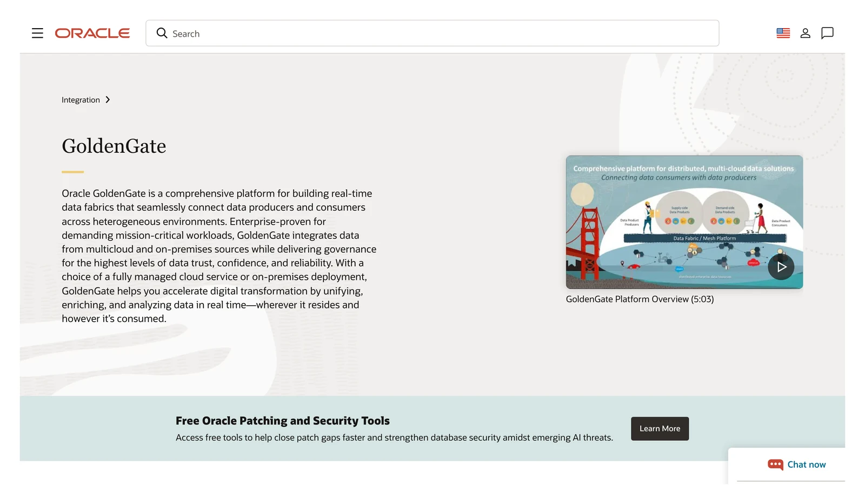865x504 pixels.
Task: Open the user account icon
Action: pos(806,33)
